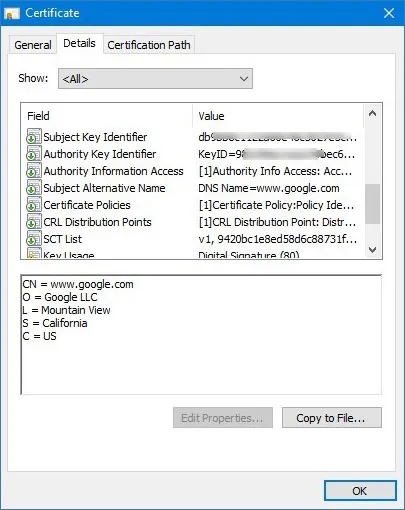Image resolution: width=405 pixels, height=510 pixels.
Task: Click the DNS Name=www.google.com value
Action: pos(269,188)
